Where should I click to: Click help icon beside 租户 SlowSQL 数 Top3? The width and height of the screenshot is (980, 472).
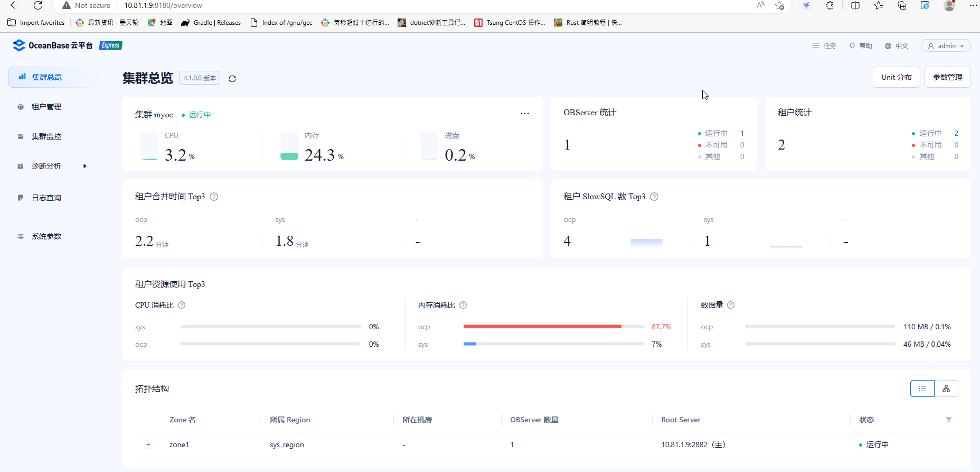654,197
